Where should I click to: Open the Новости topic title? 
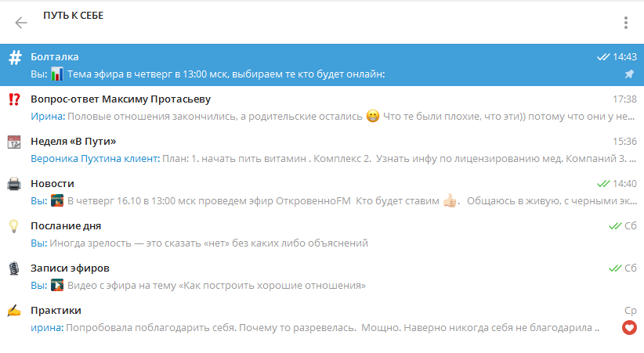(52, 184)
